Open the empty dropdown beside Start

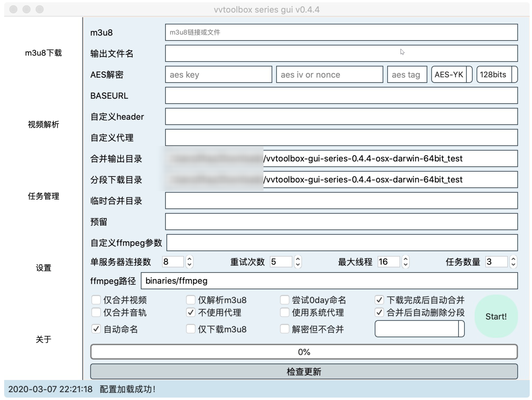pyautogui.click(x=419, y=329)
